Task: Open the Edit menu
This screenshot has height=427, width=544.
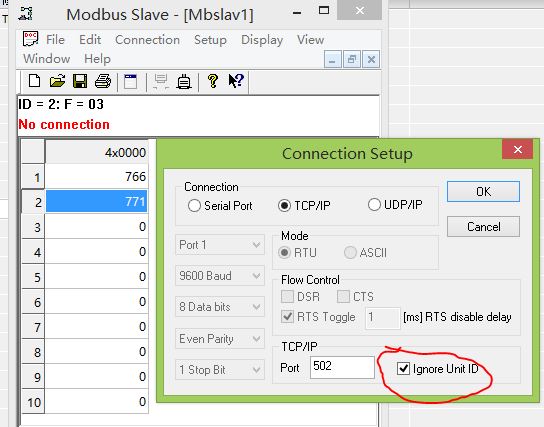Action: (x=90, y=40)
